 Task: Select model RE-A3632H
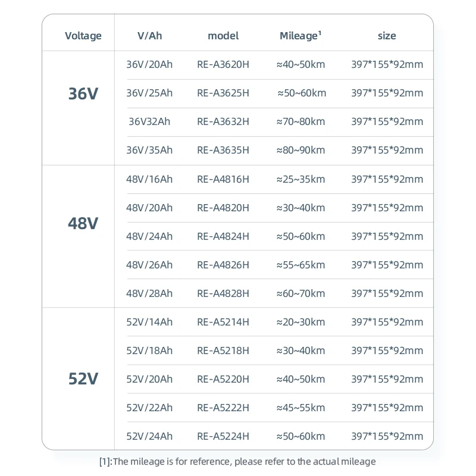(x=223, y=121)
